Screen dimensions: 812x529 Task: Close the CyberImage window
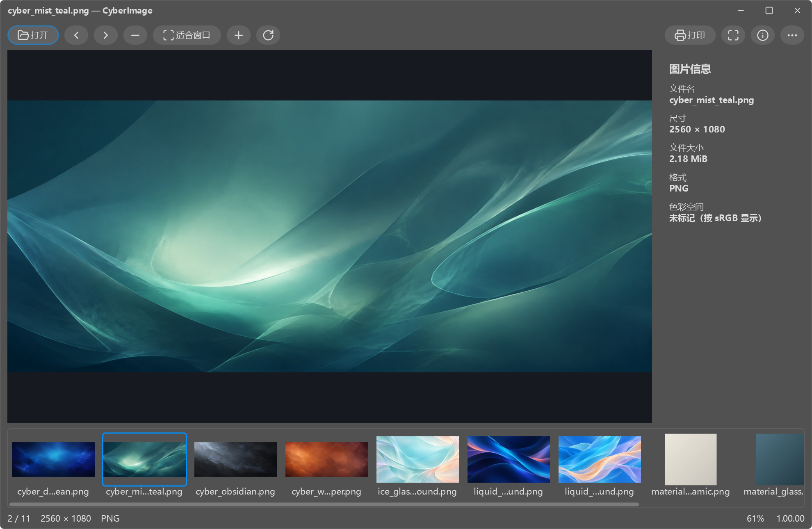coord(797,11)
